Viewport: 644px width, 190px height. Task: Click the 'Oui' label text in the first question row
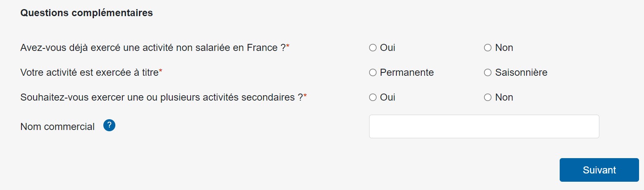coord(387,48)
